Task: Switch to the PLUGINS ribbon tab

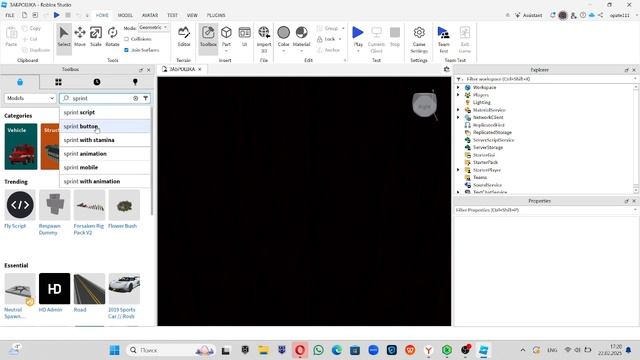Action: pyautogui.click(x=216, y=15)
